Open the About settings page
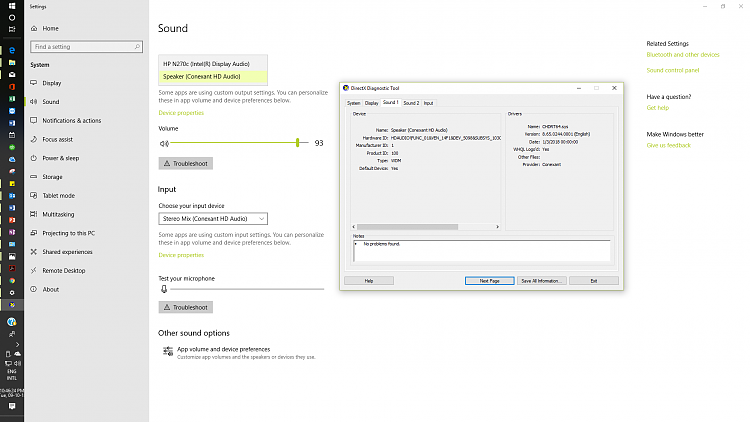 (x=50, y=289)
